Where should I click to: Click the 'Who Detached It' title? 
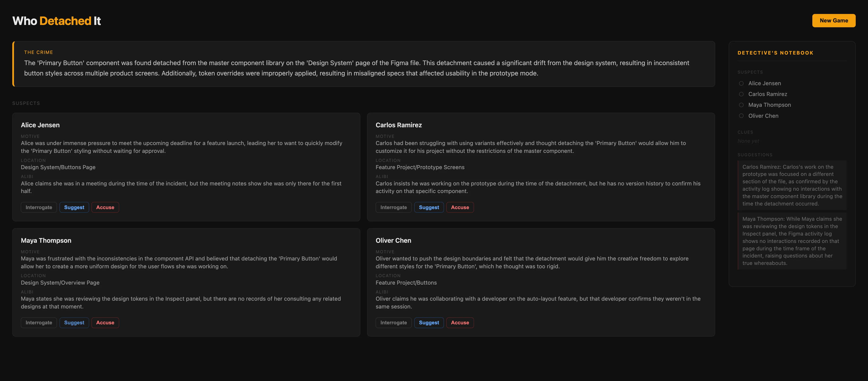57,21
